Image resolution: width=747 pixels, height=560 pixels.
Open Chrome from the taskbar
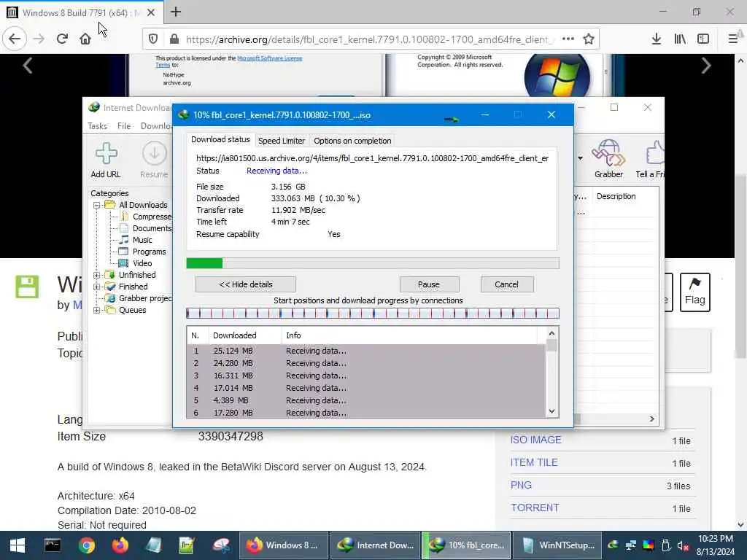pos(87,545)
